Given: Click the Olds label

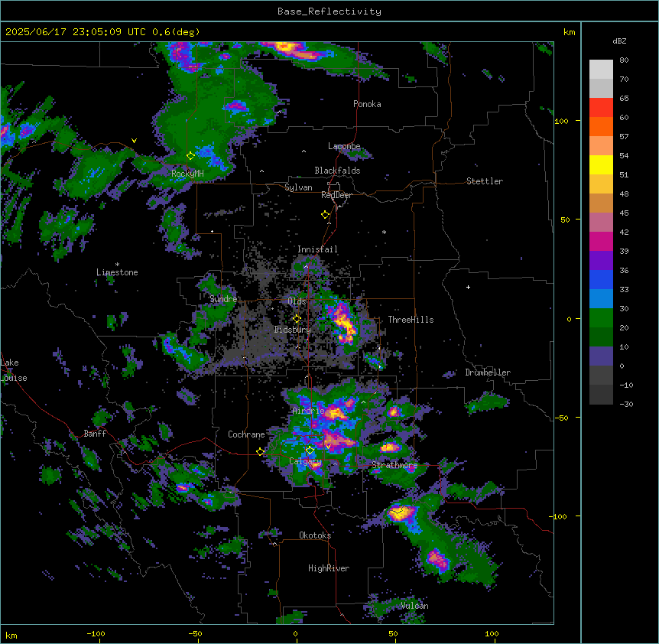Looking at the screenshot, I should [x=297, y=301].
